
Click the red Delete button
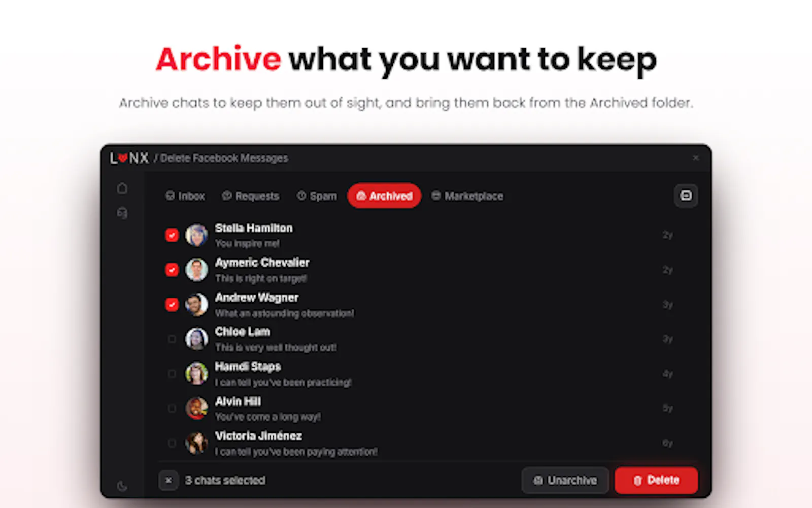pos(656,480)
